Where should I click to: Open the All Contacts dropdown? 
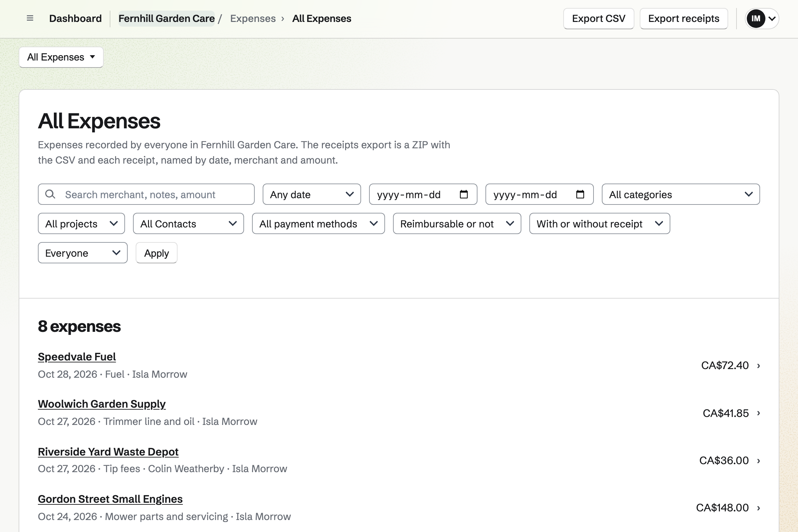pyautogui.click(x=188, y=223)
